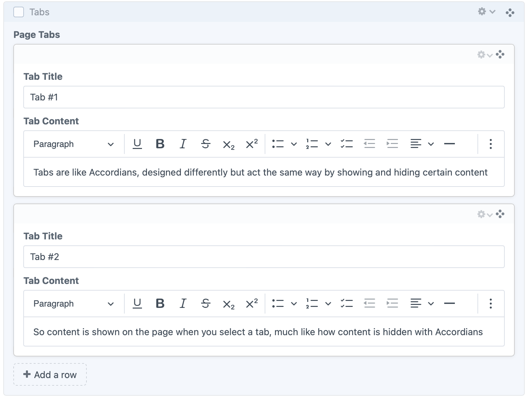Screen dimensions: 532x399
Task: Open Paragraph heading dropdown for Tab #1
Action: (73, 144)
